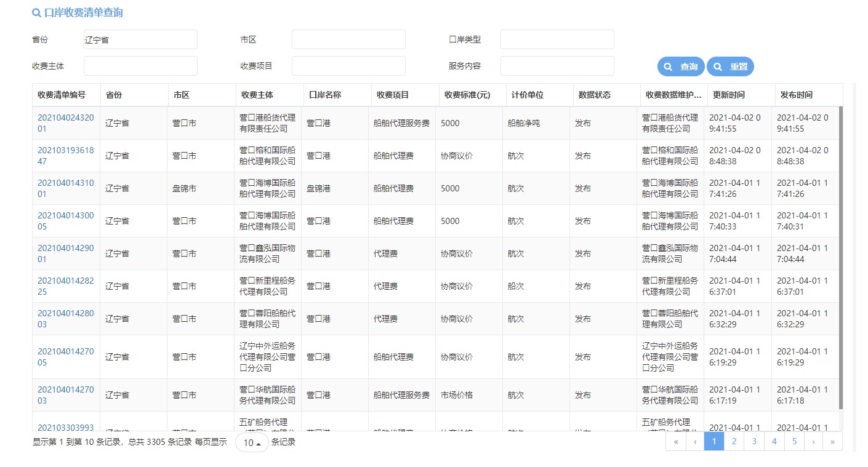The height and width of the screenshot is (467, 868).
Task: Open fee list 20210401431001
Action: [65, 188]
